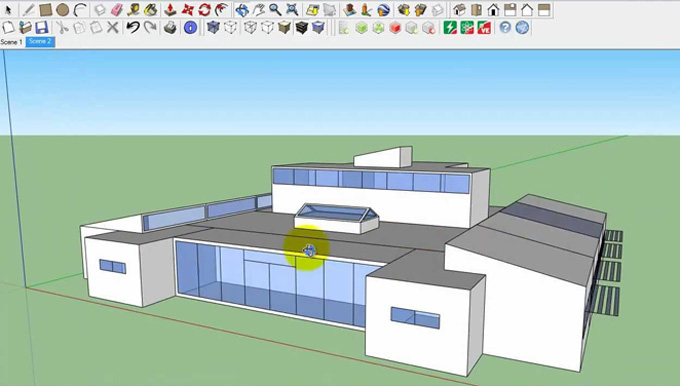This screenshot has height=386, width=680.
Task: Click the Toggle Terrain icon
Action: (330, 10)
